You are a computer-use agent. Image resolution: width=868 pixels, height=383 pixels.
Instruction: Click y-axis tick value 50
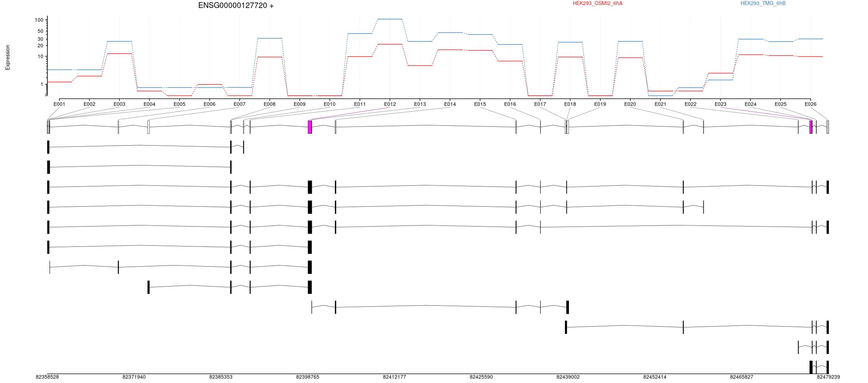(41, 31)
